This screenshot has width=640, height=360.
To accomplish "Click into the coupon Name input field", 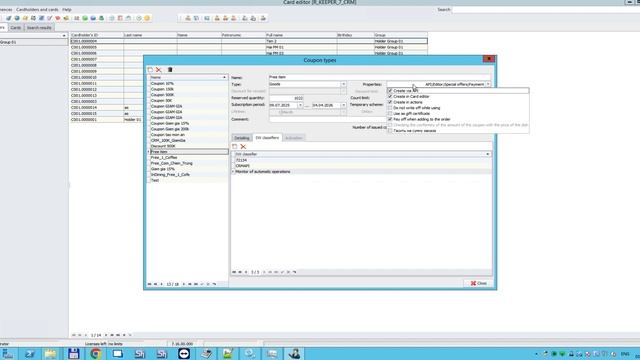I will pyautogui.click(x=380, y=77).
